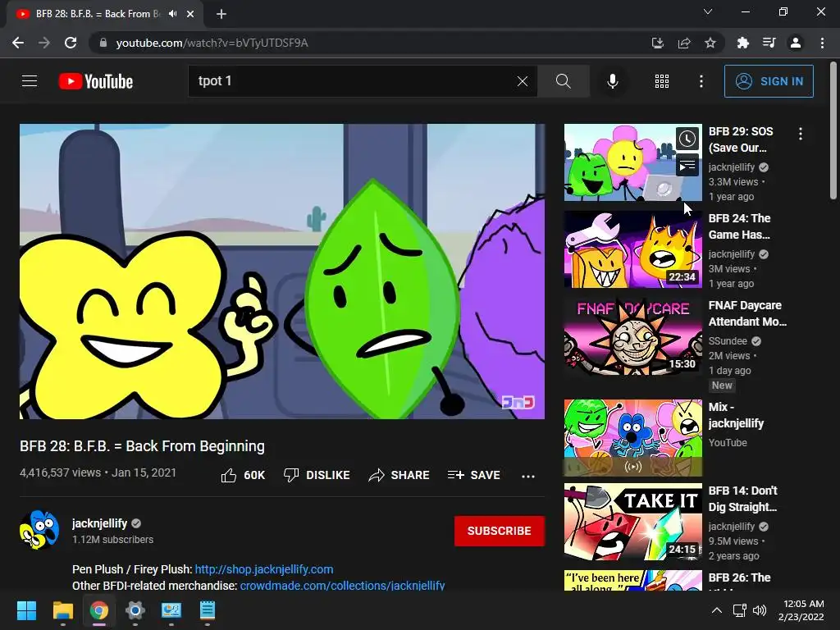This screenshot has height=630, width=840.
Task: Open the options menu for BFB 29 video
Action: (x=801, y=134)
